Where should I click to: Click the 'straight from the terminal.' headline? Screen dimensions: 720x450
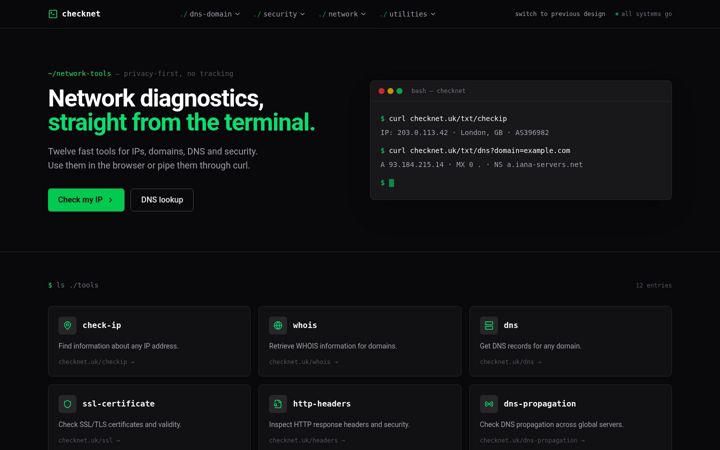181,122
